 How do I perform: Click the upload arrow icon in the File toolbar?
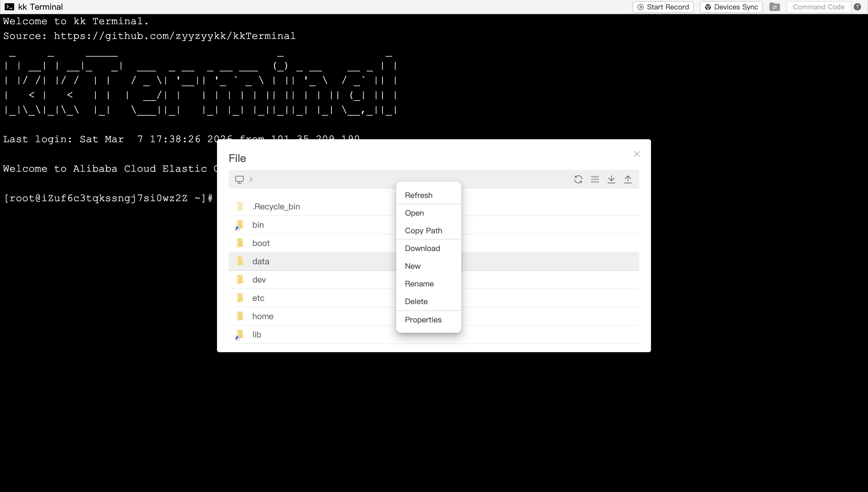tap(628, 179)
